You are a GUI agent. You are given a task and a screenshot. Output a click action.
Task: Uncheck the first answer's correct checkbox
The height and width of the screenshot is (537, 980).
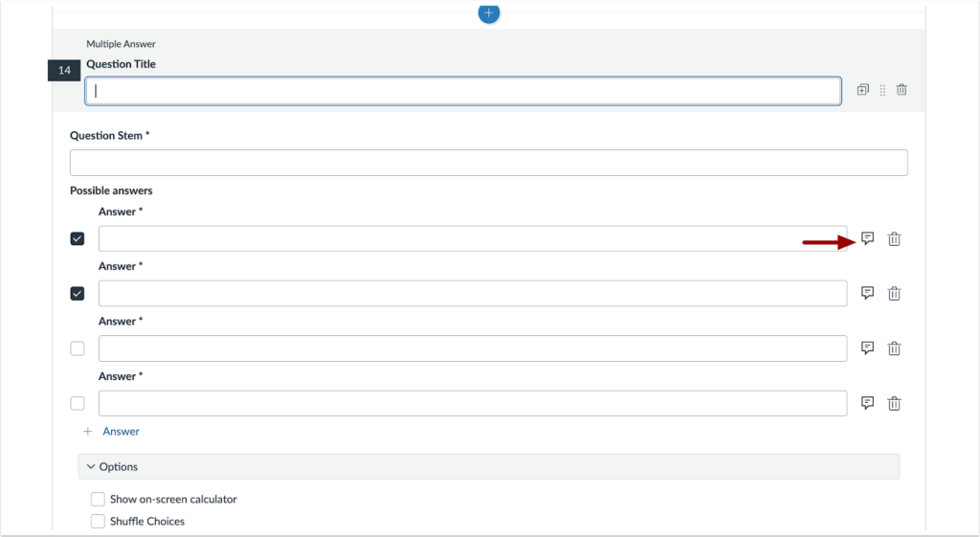[x=78, y=238]
